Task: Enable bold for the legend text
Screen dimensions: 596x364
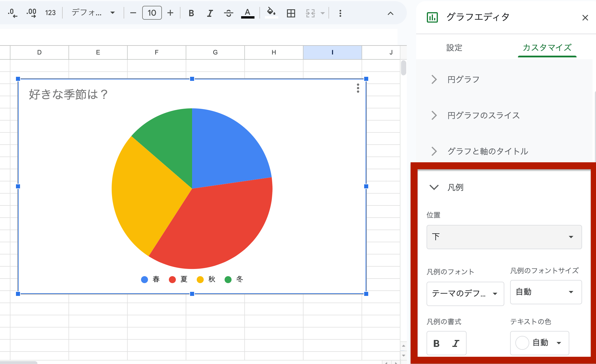Action: point(436,343)
